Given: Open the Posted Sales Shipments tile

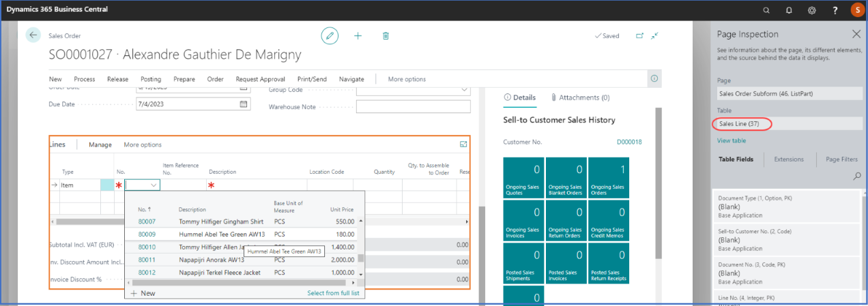Looking at the screenshot, I should click(523, 262).
